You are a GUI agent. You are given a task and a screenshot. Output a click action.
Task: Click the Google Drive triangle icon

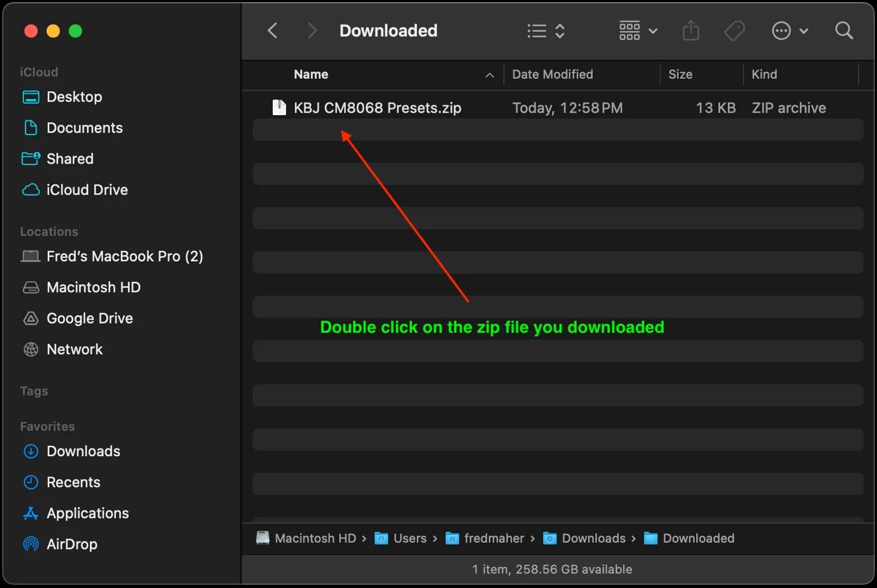tap(31, 318)
